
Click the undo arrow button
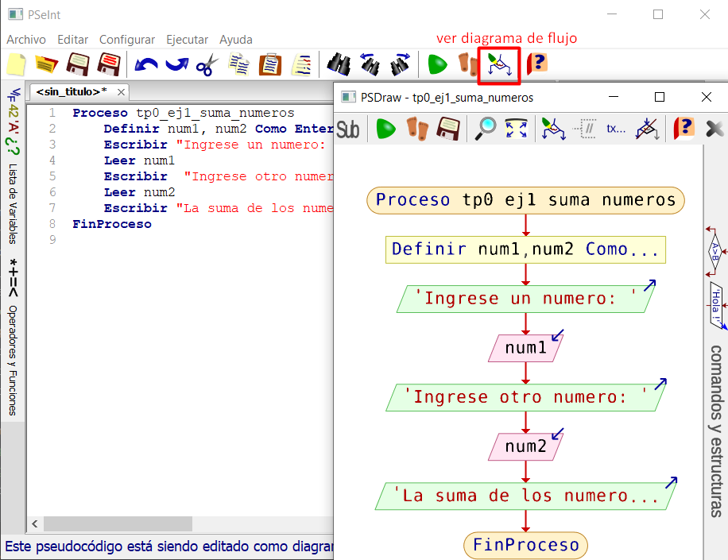(145, 65)
